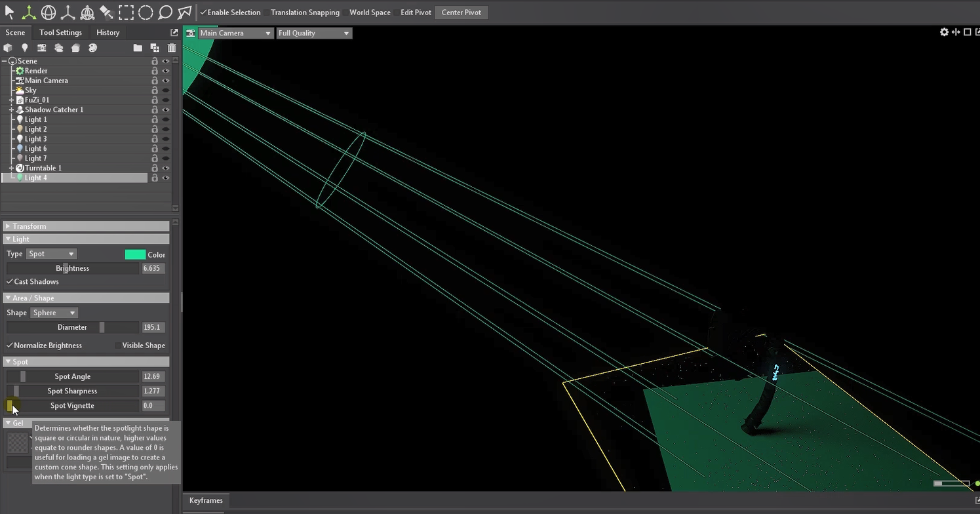The image size is (980, 514).
Task: Uncheck the Cast Shadows checkbox
Action: point(10,281)
